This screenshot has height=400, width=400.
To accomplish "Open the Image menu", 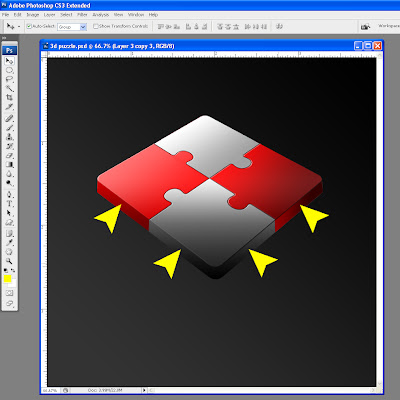I will click(x=33, y=15).
